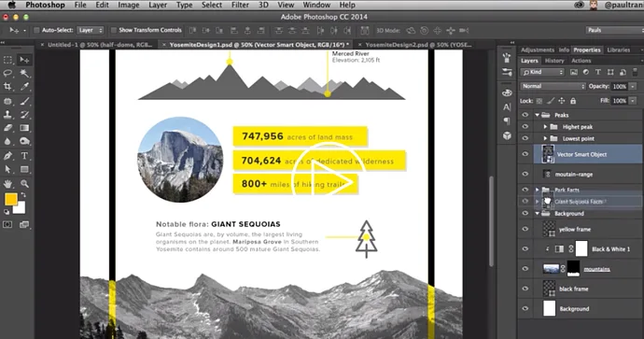Switch to the History tab

tap(554, 61)
